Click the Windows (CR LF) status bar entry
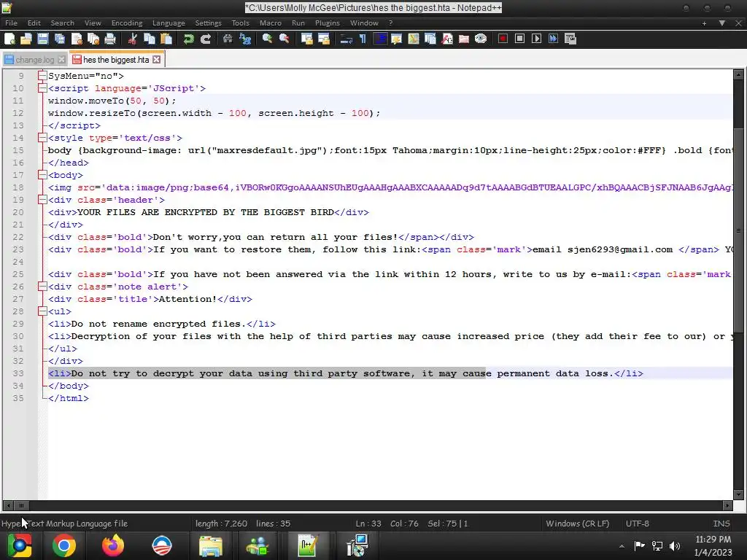The width and height of the screenshot is (747, 560). click(578, 524)
